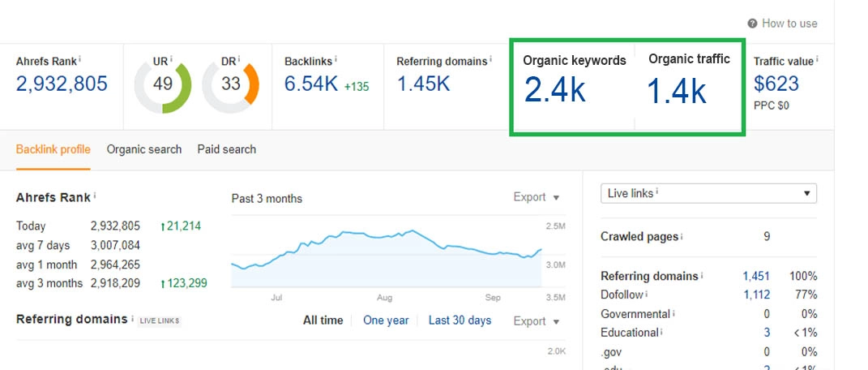Select the Backlink profile tab
Screen dimensions: 868x370
[53, 149]
